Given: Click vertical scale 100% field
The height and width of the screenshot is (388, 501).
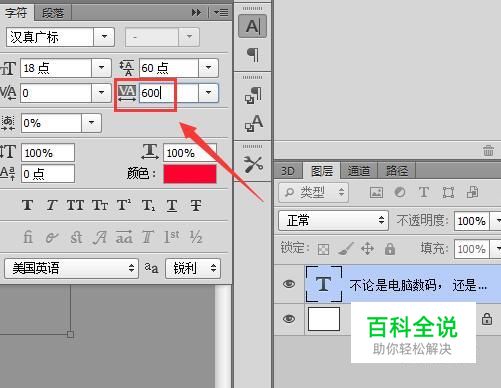Looking at the screenshot, I should tap(48, 153).
